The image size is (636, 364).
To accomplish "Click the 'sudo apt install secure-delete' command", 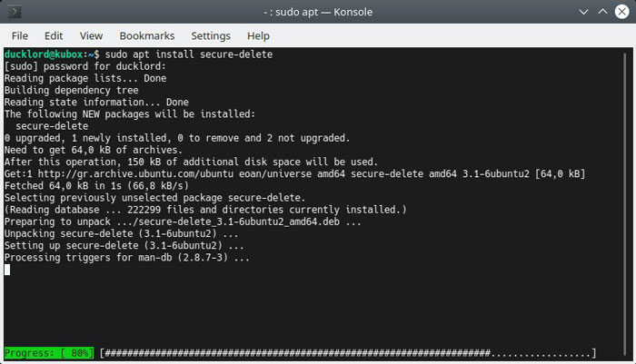I will (x=189, y=54).
